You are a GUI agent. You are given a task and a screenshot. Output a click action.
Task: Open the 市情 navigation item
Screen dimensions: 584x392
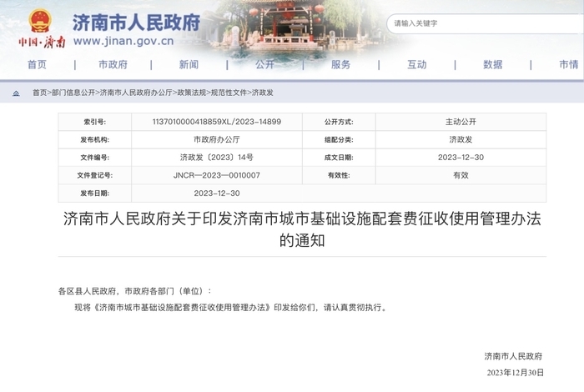(569, 65)
